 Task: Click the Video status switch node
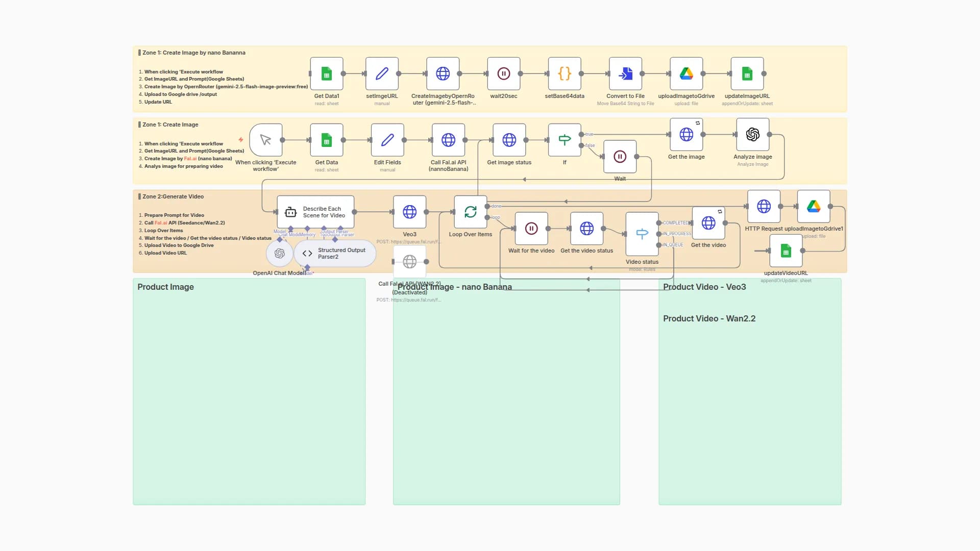click(x=642, y=234)
